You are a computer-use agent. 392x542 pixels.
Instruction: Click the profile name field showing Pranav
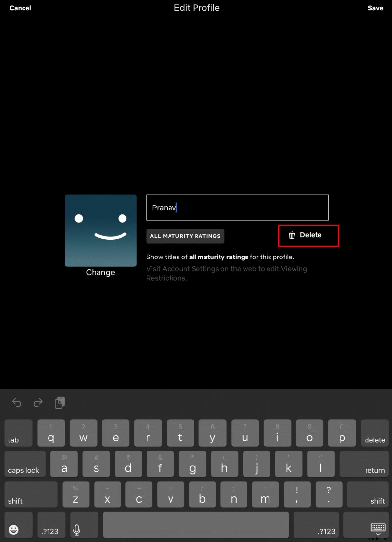click(237, 207)
